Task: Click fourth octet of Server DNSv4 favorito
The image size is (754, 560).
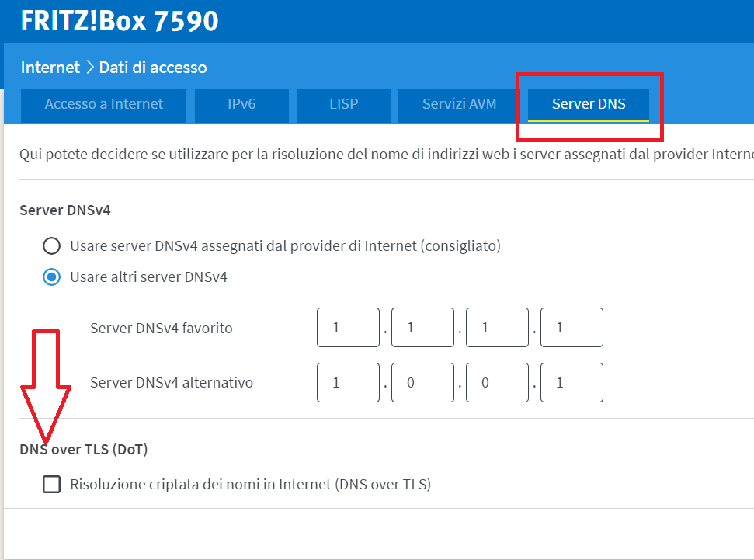Action: pos(572,328)
